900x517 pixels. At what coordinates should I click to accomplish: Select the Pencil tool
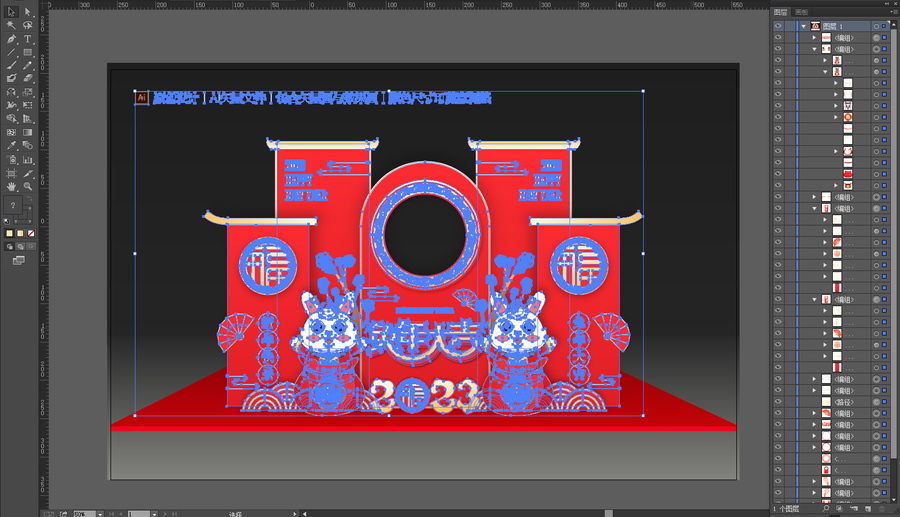pyautogui.click(x=27, y=65)
